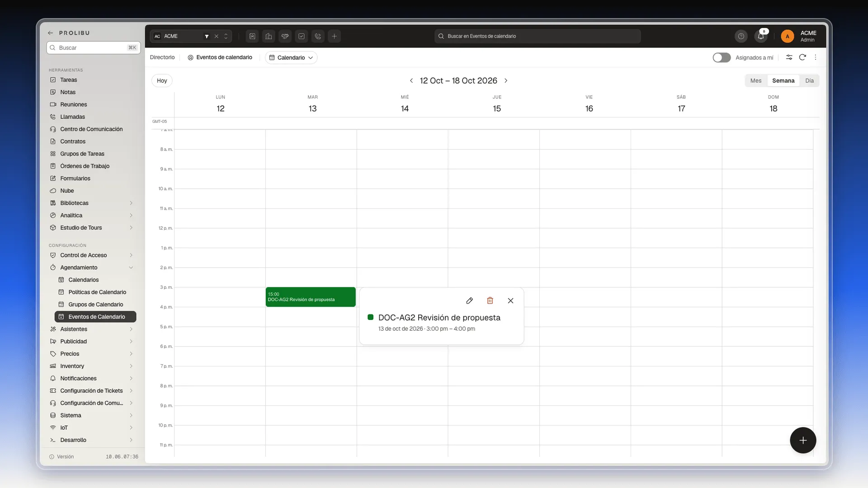The image size is (868, 488).
Task: Delete event using red trash icon
Action: [490, 301]
